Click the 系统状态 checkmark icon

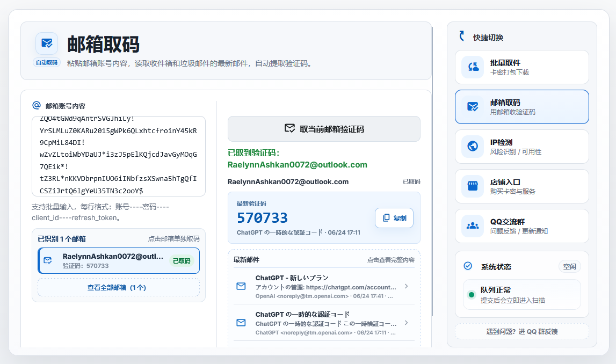[x=468, y=266]
